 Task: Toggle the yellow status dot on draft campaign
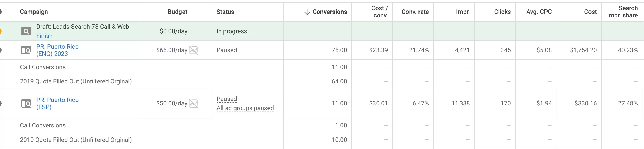[1, 31]
